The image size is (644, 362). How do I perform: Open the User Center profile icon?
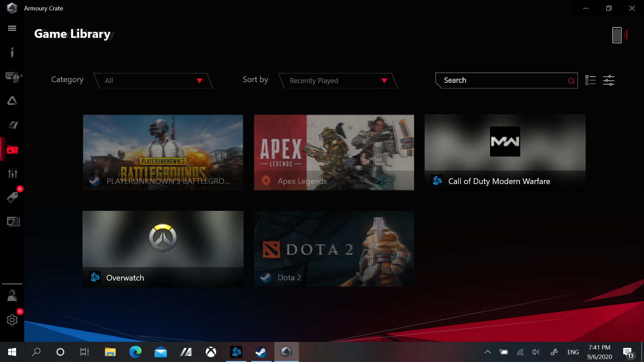pos(12,296)
